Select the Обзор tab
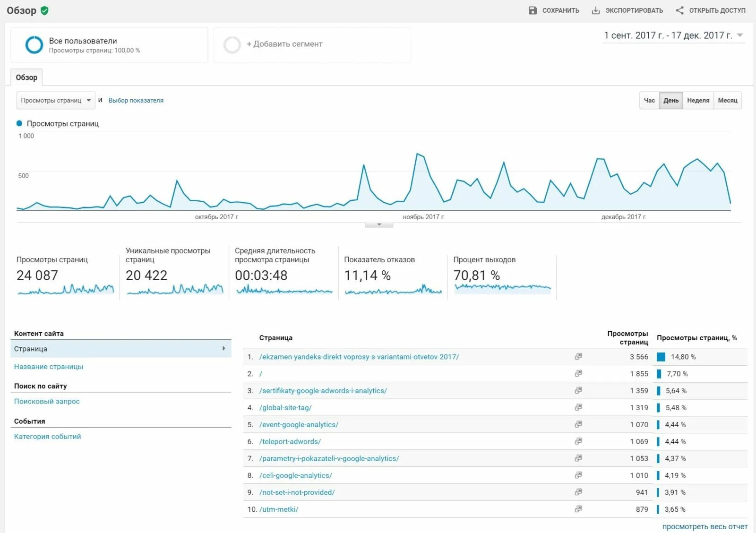The image size is (756, 533). [x=26, y=77]
